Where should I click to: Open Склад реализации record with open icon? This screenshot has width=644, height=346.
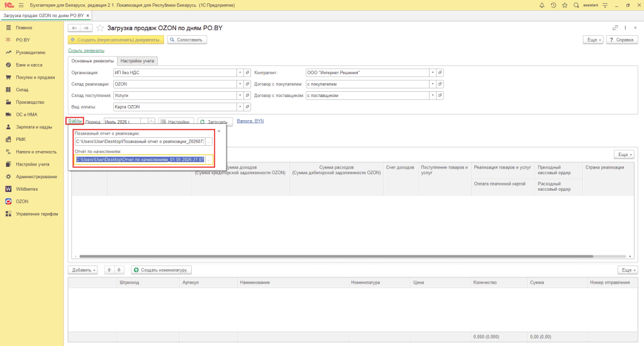point(247,84)
